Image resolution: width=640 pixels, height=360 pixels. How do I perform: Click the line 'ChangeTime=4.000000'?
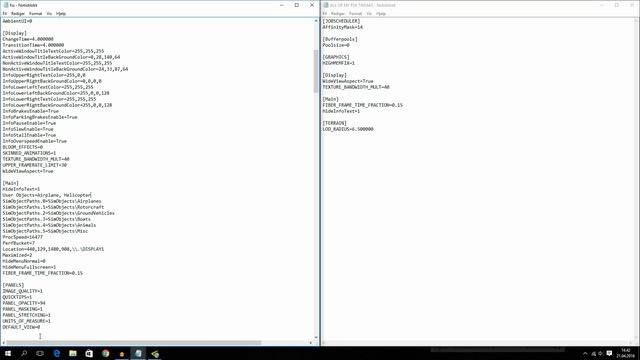(x=28, y=39)
